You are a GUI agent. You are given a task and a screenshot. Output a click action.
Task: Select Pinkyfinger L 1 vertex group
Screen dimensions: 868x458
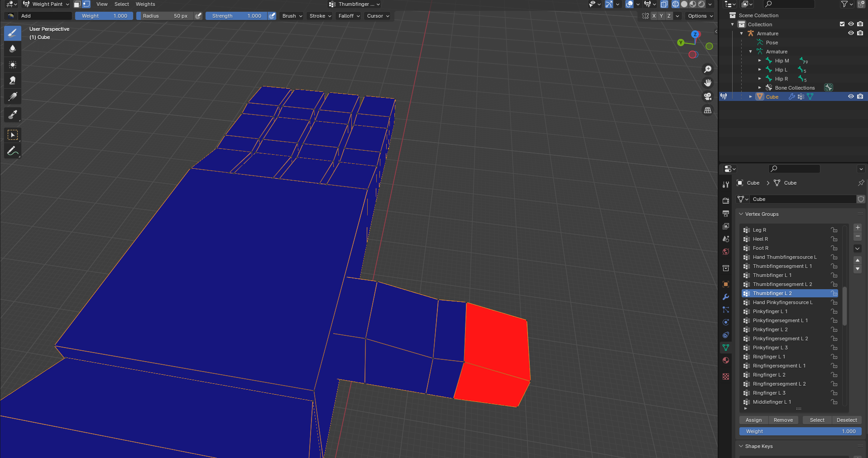[x=790, y=311]
